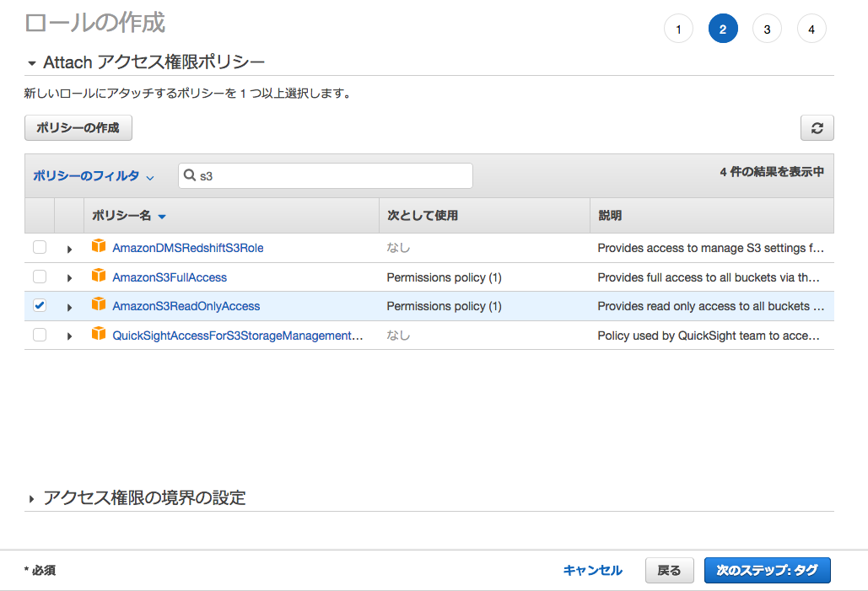Click the search magnifier icon
The height and width of the screenshot is (591, 868).
point(189,175)
